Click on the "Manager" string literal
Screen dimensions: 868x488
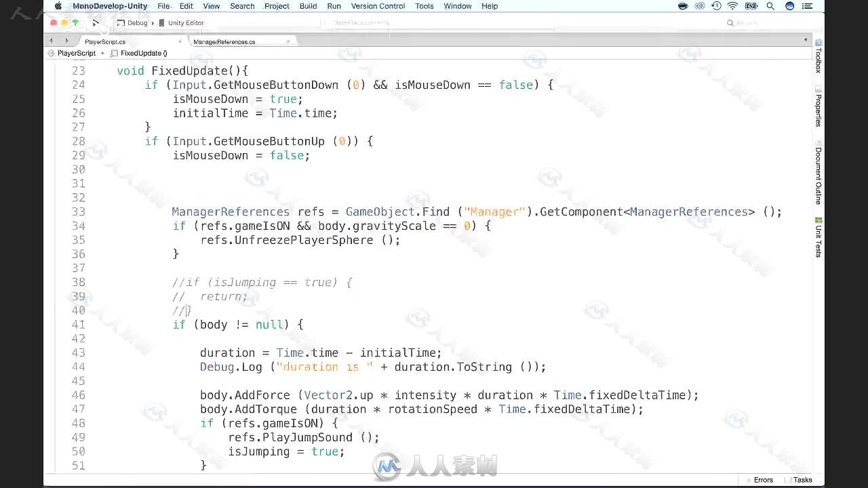pos(495,211)
